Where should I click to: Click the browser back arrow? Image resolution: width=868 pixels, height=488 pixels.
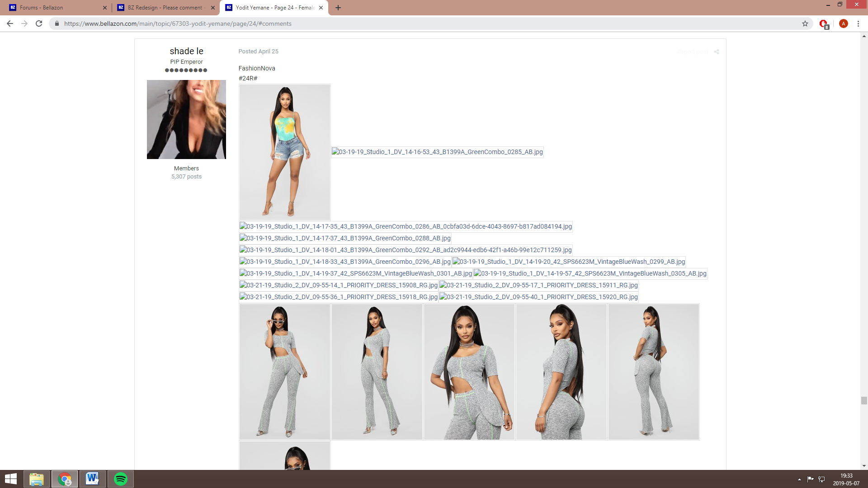(x=10, y=23)
